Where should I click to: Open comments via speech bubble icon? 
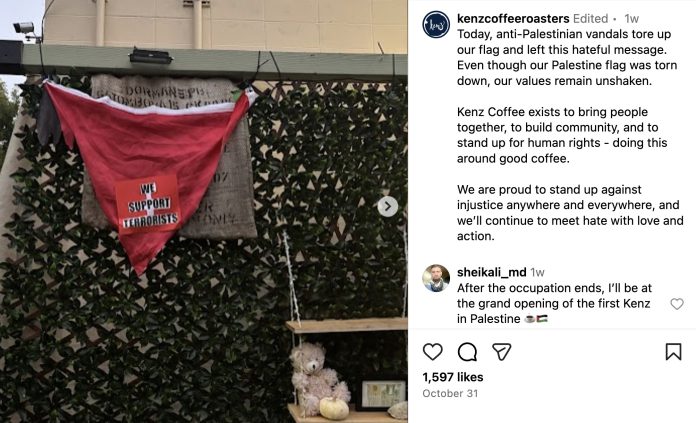(467, 352)
